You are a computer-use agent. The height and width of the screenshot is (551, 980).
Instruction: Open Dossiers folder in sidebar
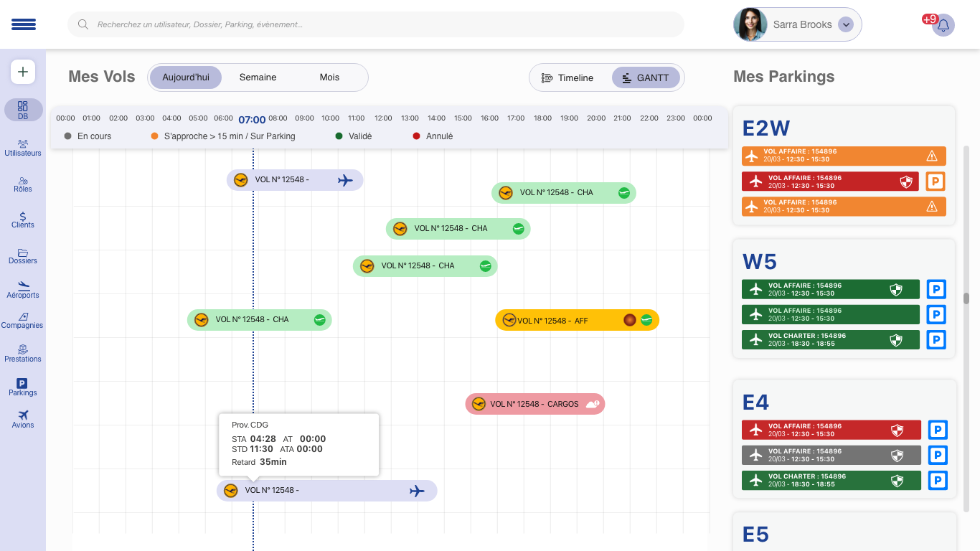coord(23,256)
